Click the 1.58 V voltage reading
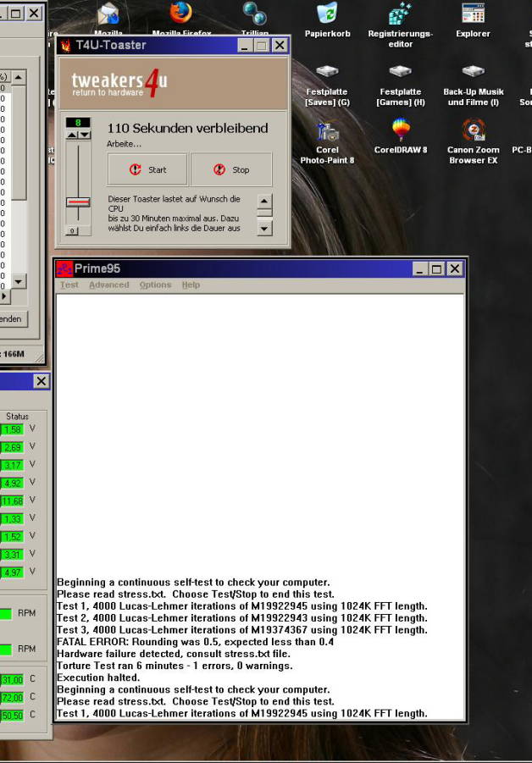Screen dimensions: 532x763 (12, 429)
